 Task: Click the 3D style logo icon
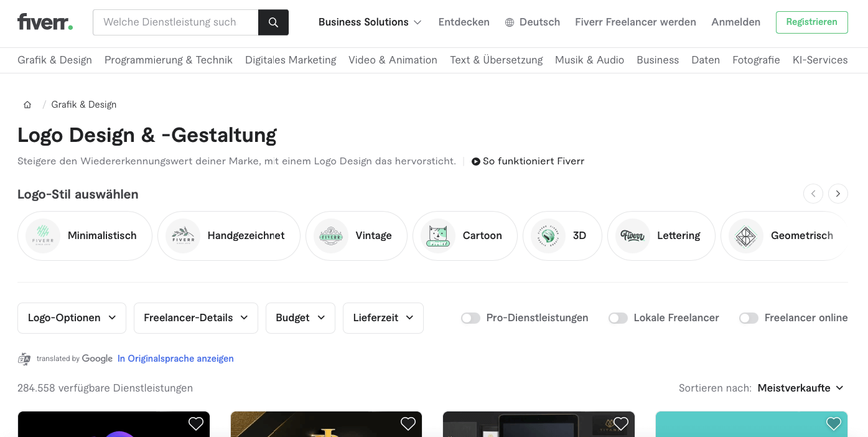point(548,236)
